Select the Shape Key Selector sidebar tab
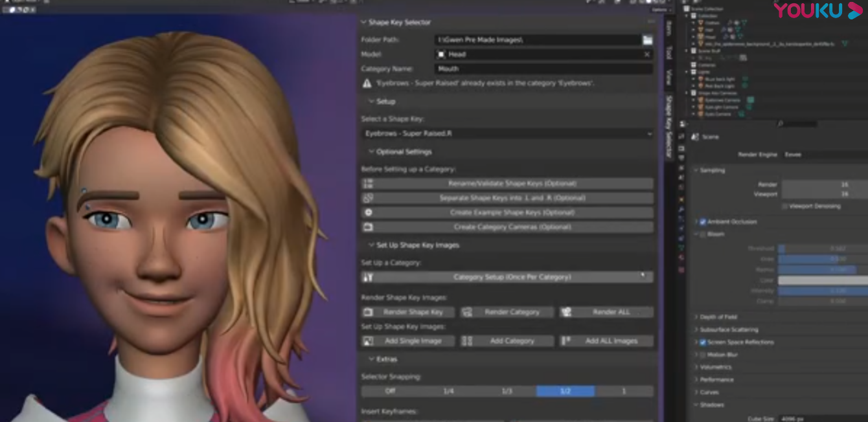Screen dimensions: 868x422 coord(669,126)
